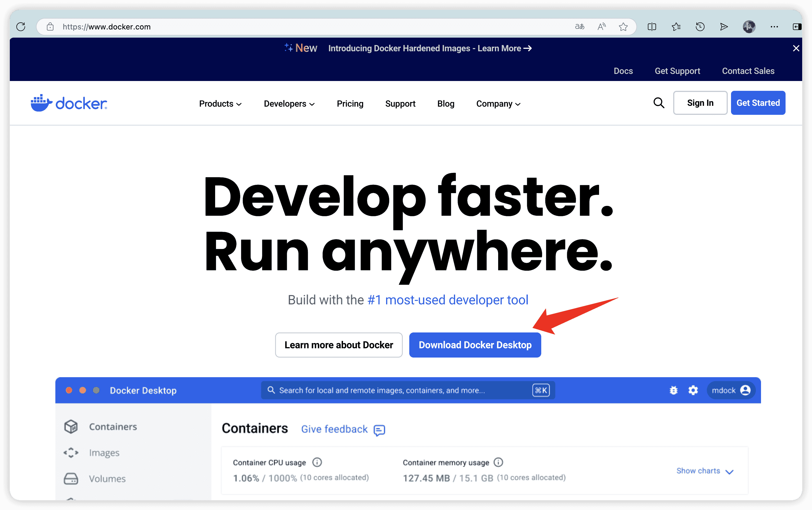Click Download Docker Desktop button
Image resolution: width=812 pixels, height=510 pixels.
point(475,345)
